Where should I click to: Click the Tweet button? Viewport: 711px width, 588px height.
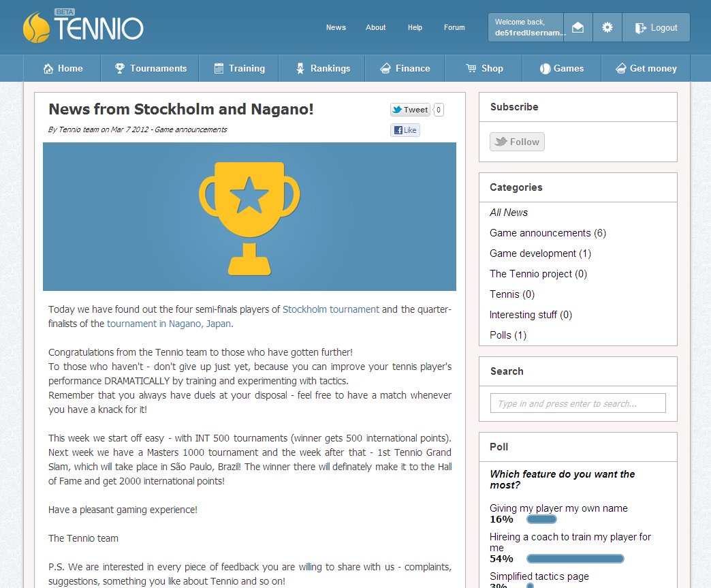coord(410,110)
